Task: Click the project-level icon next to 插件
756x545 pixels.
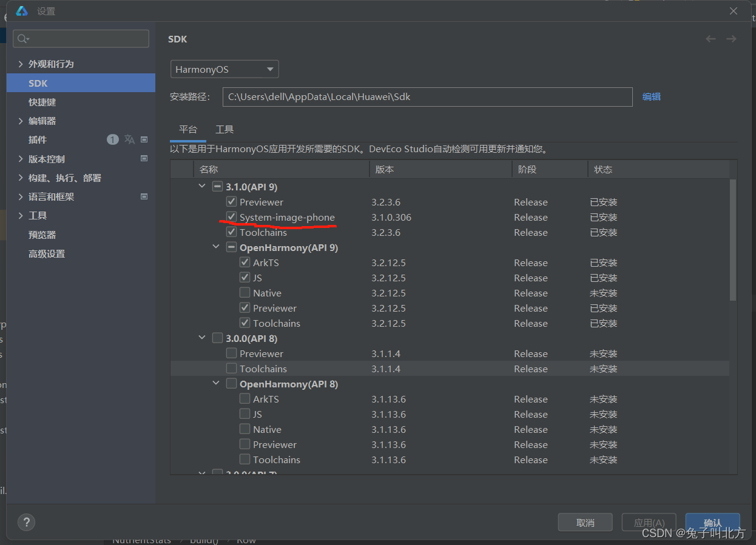Action: click(x=144, y=139)
